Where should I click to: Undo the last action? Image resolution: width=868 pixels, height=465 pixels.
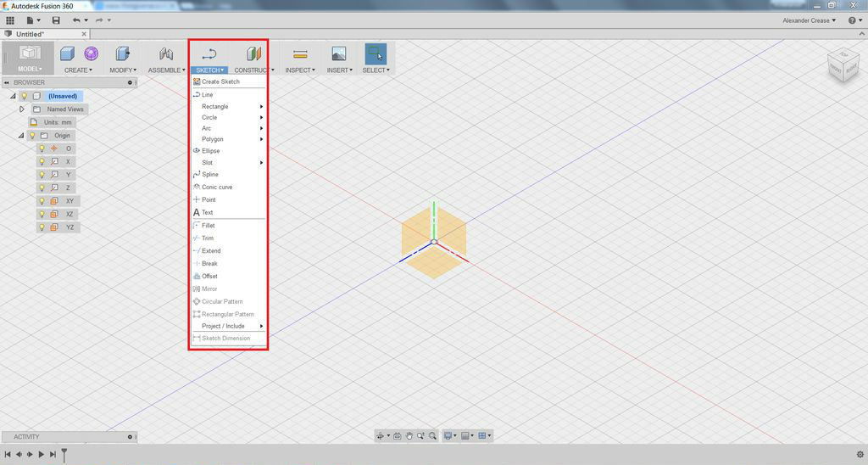76,20
